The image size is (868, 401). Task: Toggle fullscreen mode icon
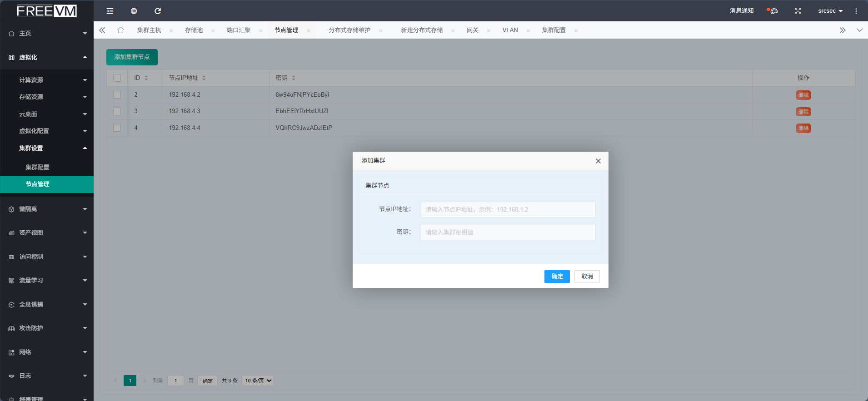tap(798, 11)
